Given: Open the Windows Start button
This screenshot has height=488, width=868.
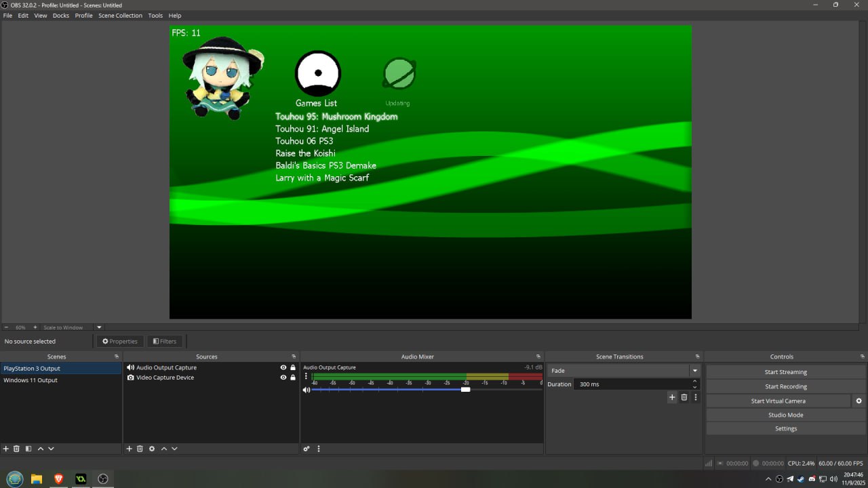Looking at the screenshot, I should coord(15,479).
